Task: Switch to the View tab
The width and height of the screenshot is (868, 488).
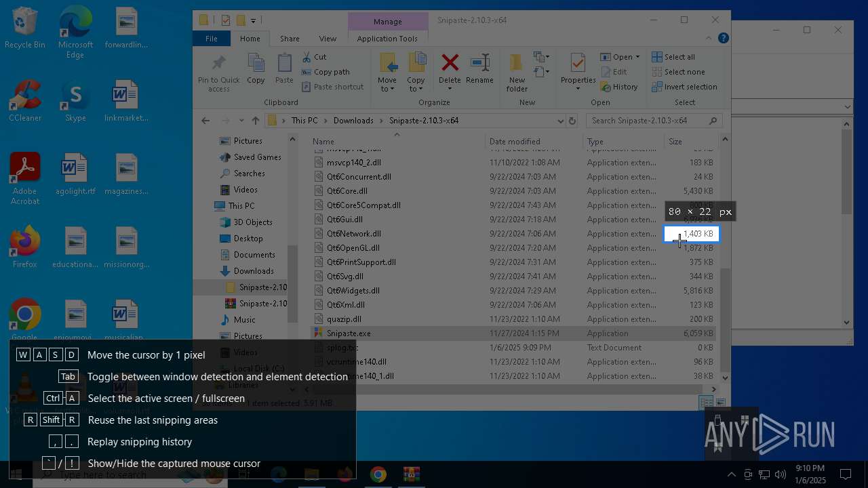Action: click(328, 39)
